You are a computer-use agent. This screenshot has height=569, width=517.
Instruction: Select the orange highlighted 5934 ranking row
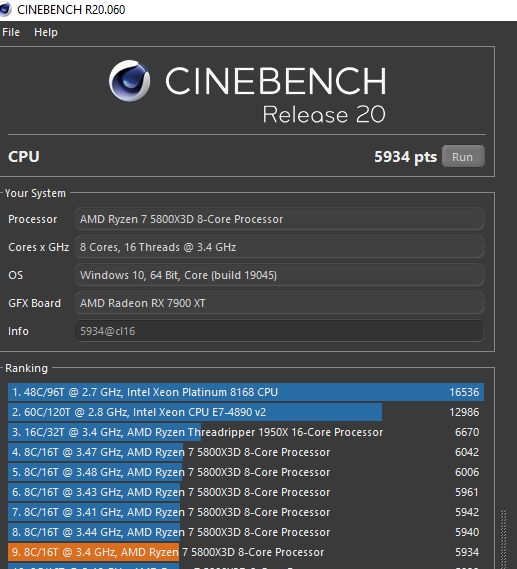[x=246, y=552]
